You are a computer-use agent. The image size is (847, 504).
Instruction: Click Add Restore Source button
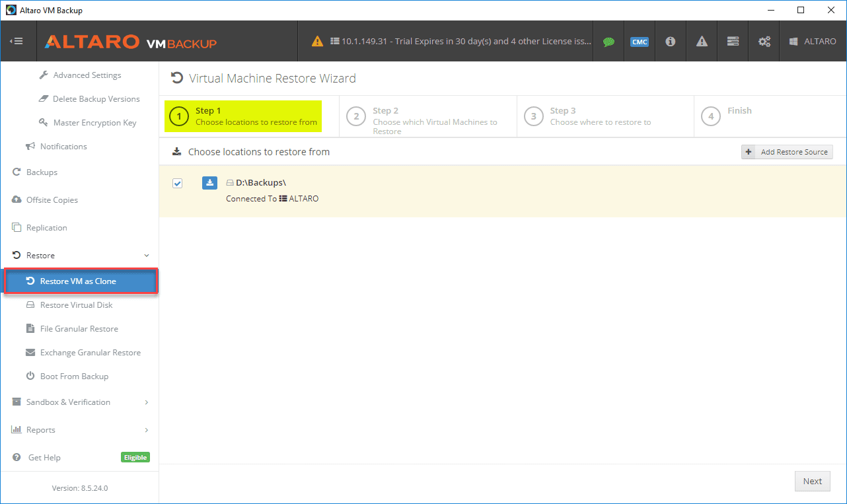787,152
